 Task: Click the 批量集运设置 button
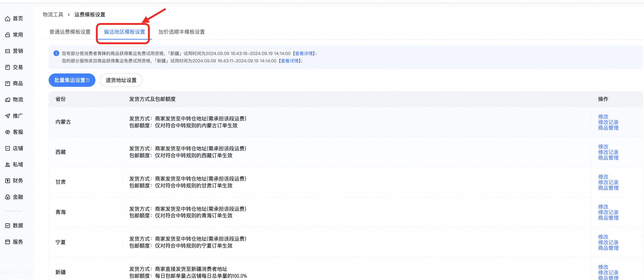pyautogui.click(x=72, y=80)
